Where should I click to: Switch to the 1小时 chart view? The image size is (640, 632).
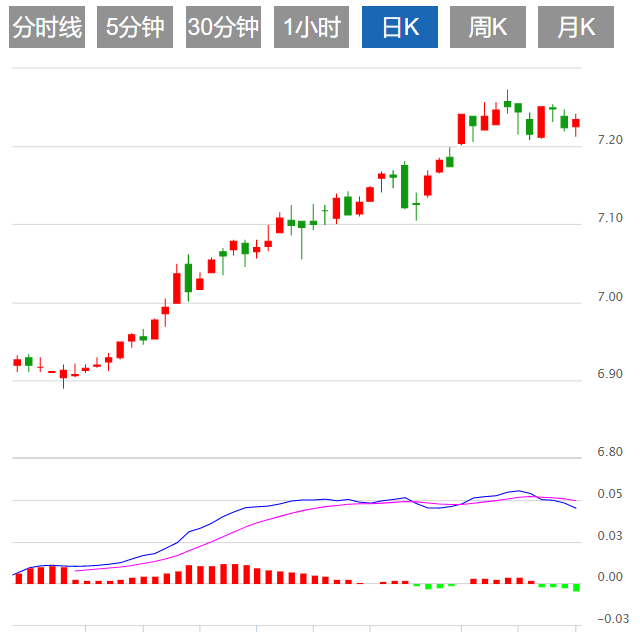(x=311, y=27)
